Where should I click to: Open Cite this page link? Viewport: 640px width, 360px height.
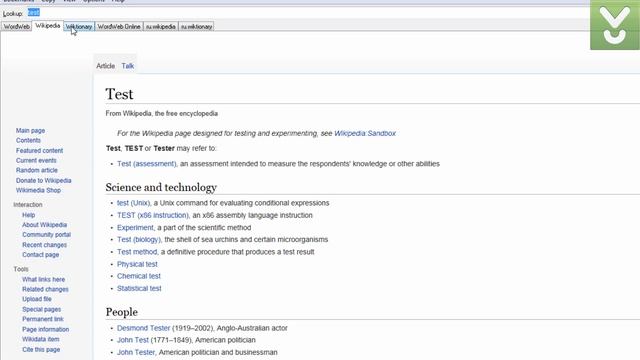tap(41, 349)
